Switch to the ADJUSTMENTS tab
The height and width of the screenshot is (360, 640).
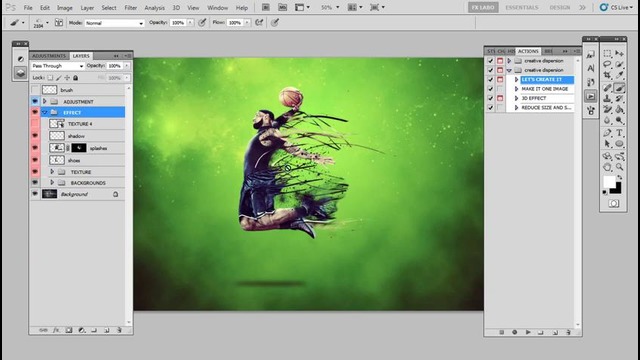tap(49, 56)
